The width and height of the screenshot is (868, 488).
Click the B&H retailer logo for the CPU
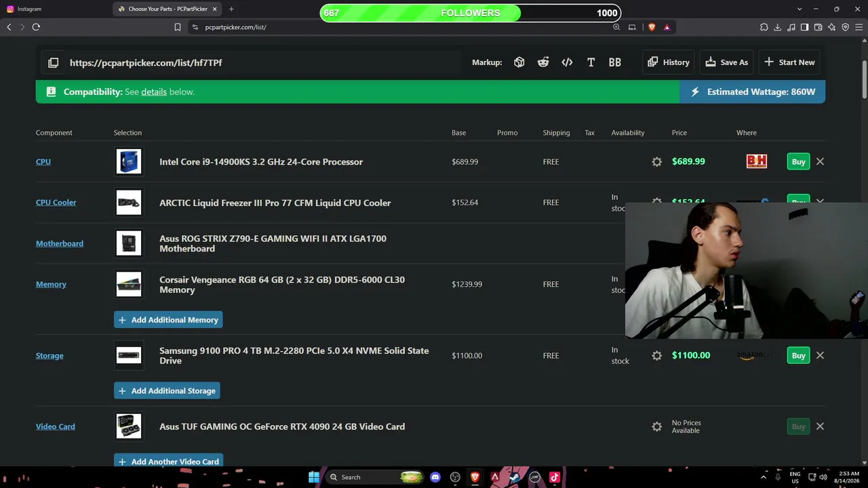point(757,162)
